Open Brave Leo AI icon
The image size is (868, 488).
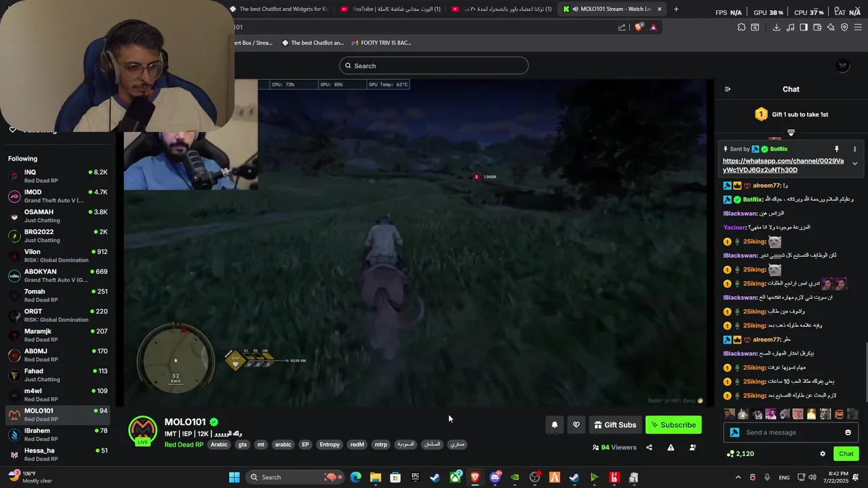point(831,27)
